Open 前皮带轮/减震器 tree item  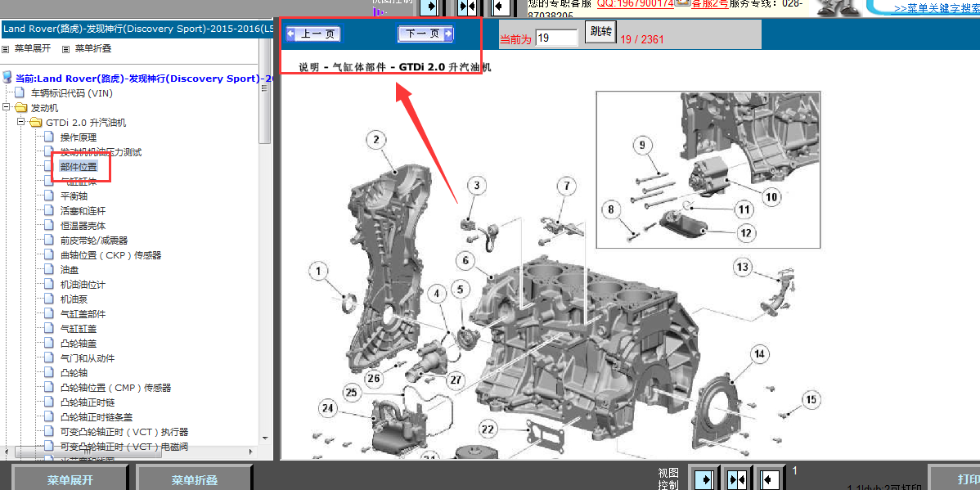94,241
